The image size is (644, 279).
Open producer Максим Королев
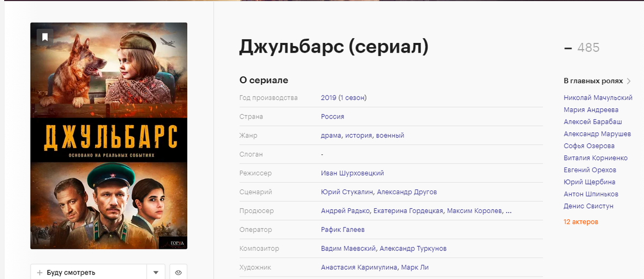click(474, 211)
